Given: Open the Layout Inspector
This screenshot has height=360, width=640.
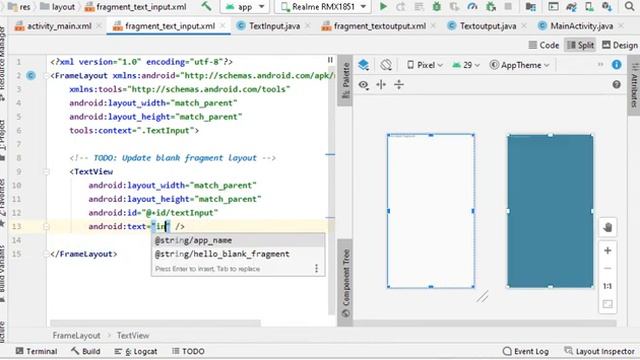Looking at the screenshot, I should (599, 351).
